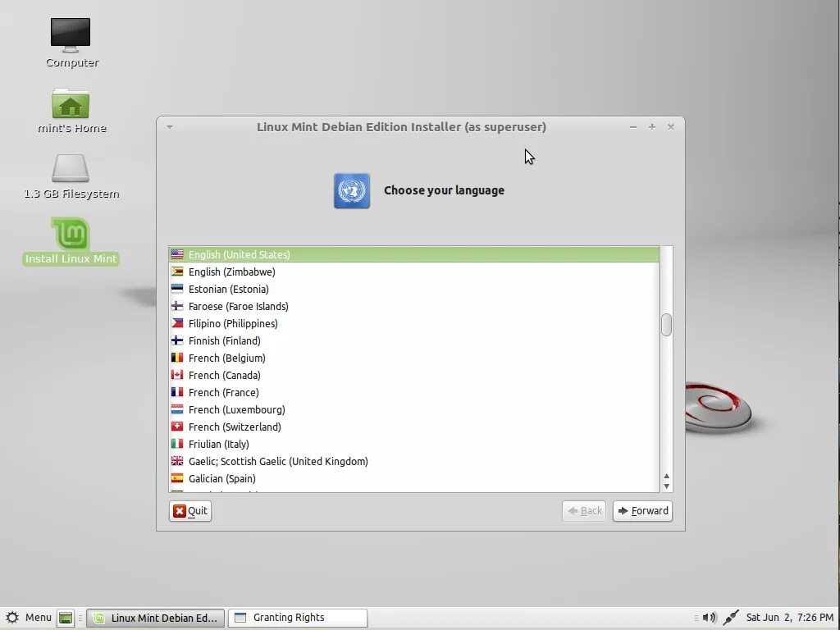Click the United Nations language icon
The image size is (840, 630).
351,190
